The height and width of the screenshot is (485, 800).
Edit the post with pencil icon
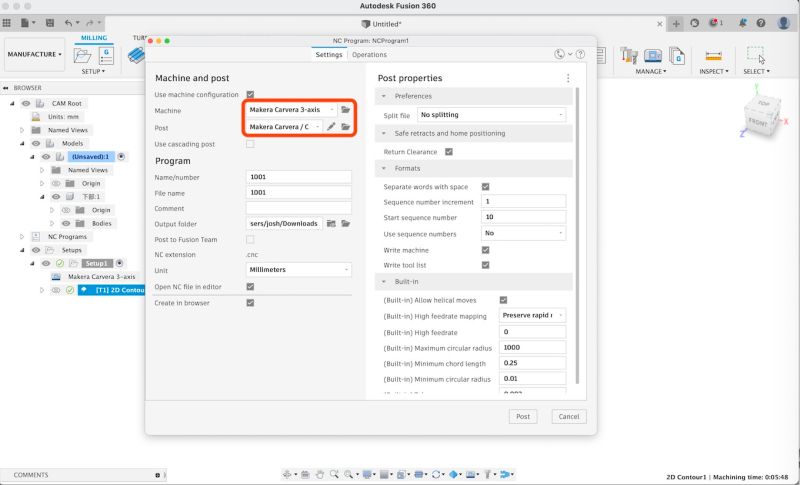(331, 126)
